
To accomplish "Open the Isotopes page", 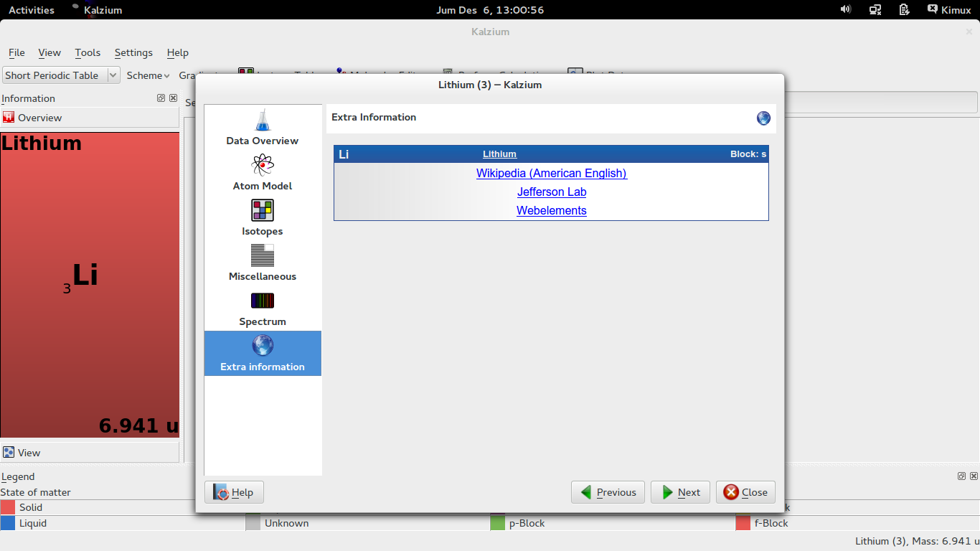I will [263, 217].
